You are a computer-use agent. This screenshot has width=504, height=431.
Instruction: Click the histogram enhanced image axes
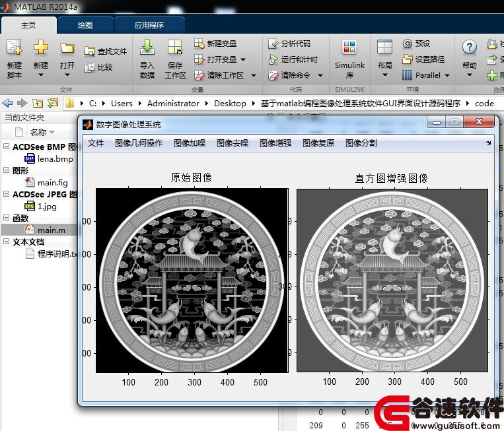pyautogui.click(x=392, y=281)
